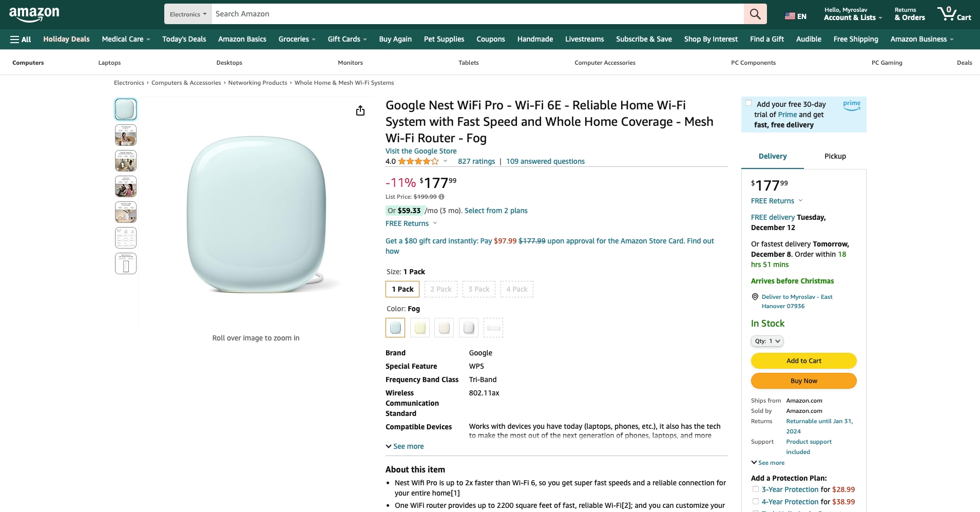
Task: Open the Electronics search category dropdown
Action: point(188,14)
